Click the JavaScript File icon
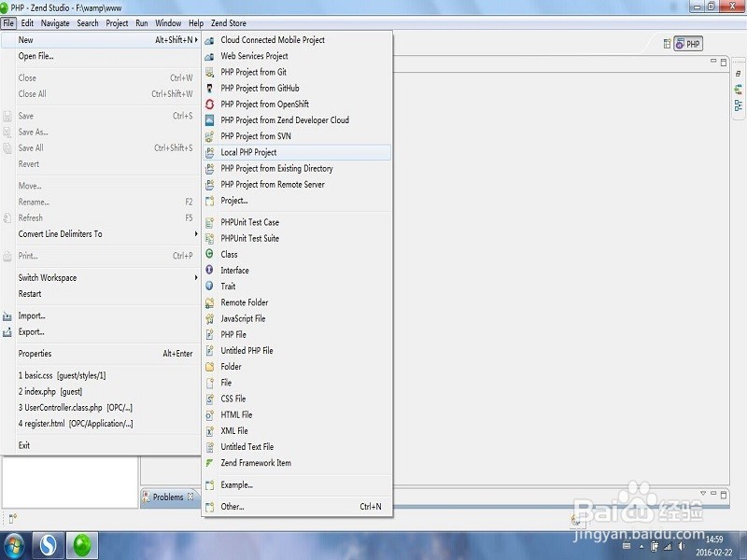The image size is (747, 560). [209, 318]
